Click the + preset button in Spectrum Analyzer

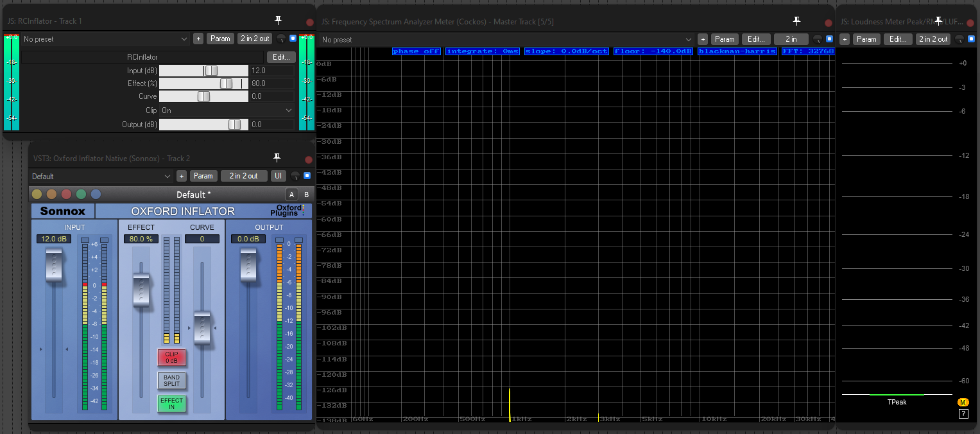click(x=703, y=39)
